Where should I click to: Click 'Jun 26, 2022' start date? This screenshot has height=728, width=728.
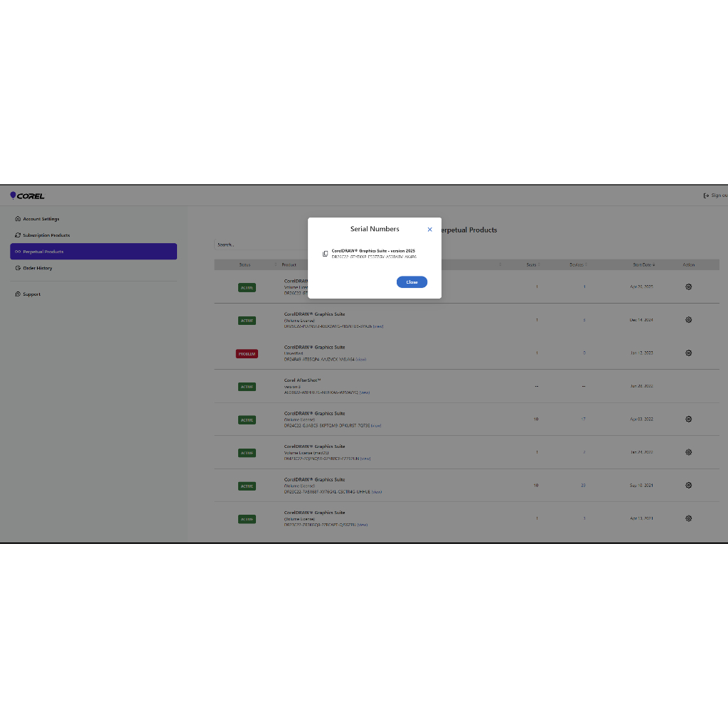click(x=642, y=386)
